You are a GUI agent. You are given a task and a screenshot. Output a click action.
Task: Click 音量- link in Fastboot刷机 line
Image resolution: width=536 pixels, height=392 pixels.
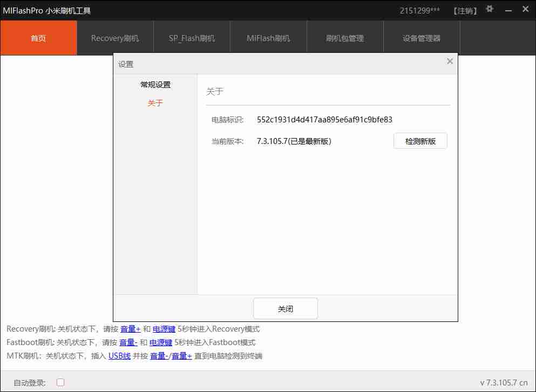pyautogui.click(x=128, y=342)
